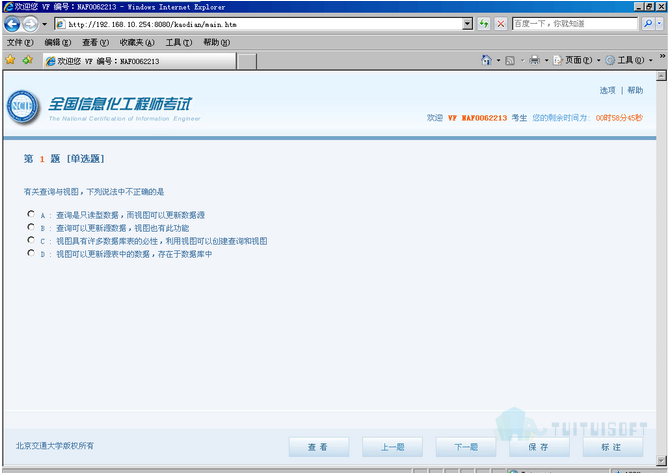The height and width of the screenshot is (473, 669).
Task: Select option D radio button
Action: 31,253
